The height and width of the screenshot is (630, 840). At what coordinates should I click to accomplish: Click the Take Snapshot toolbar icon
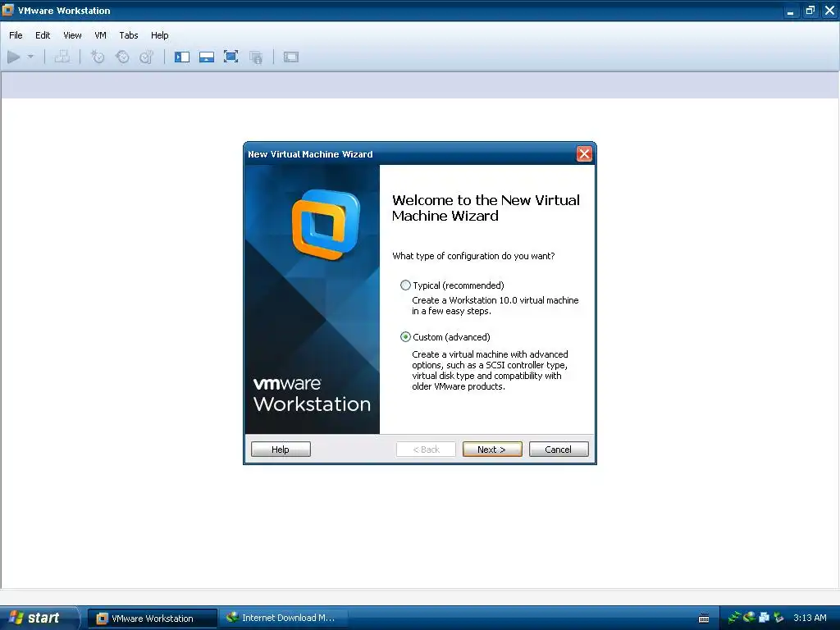pos(98,57)
